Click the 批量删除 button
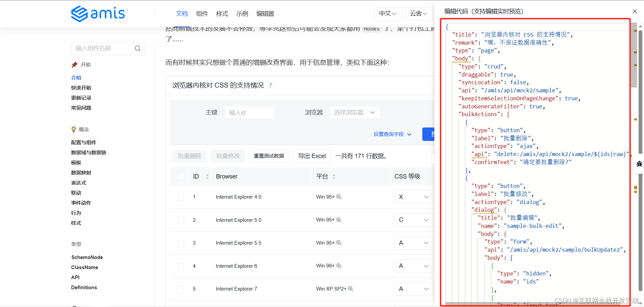The height and width of the screenshot is (307, 644). pyautogui.click(x=190, y=156)
